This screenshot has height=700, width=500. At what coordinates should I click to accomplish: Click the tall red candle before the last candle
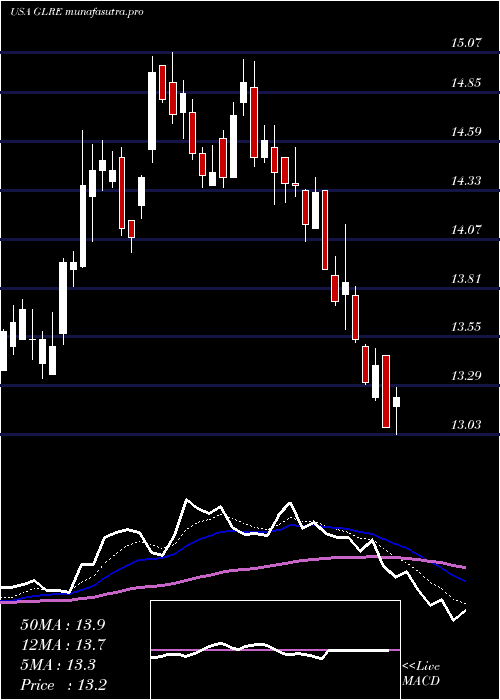coord(386,392)
